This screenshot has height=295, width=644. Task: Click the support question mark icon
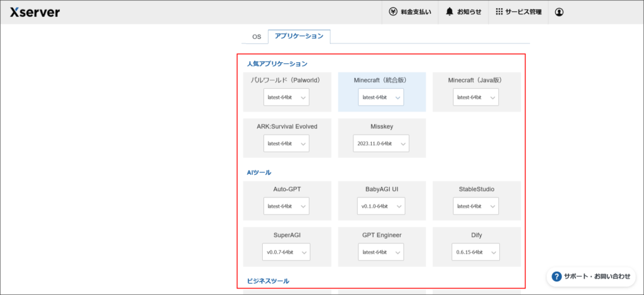pyautogui.click(x=557, y=277)
